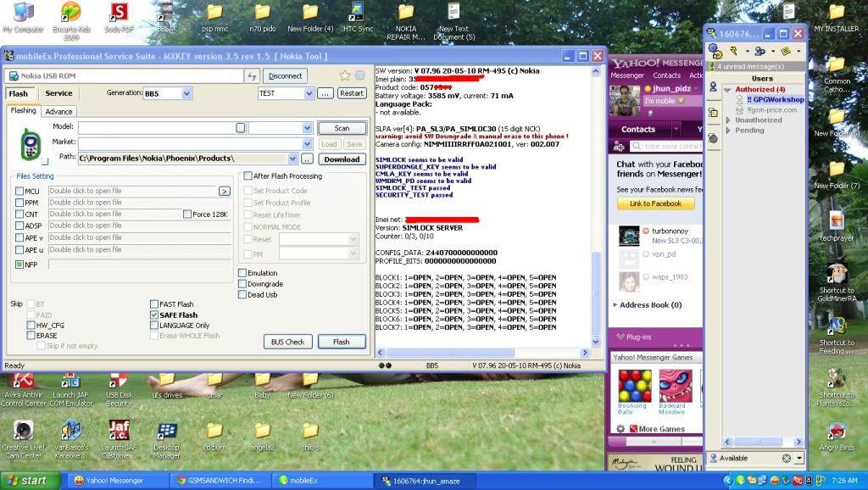Open the Contacts menu in Yahoo Messenger
868x490 pixels.
click(666, 75)
